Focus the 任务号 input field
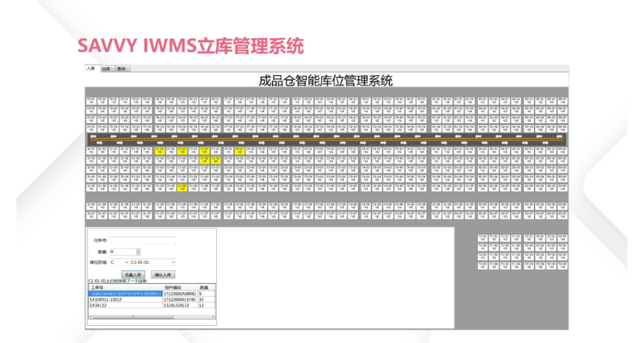Screen dimensions: 644x343 [143, 240]
